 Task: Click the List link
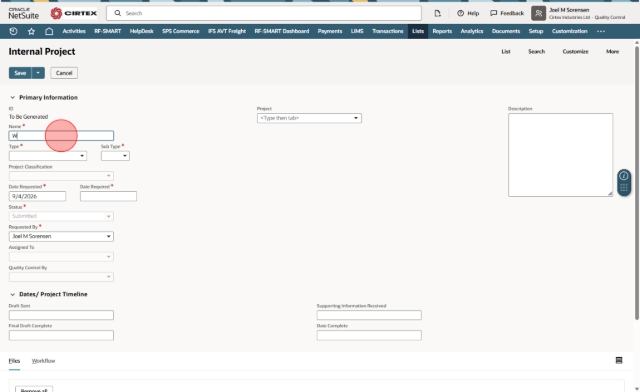pyautogui.click(x=506, y=51)
